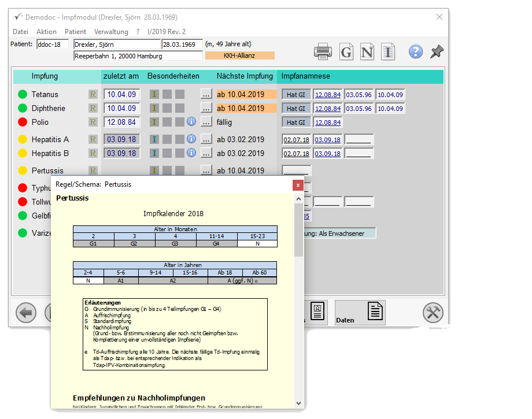Click the Hat GI button for Polio
Screen dimensions: 532x419
click(296, 123)
